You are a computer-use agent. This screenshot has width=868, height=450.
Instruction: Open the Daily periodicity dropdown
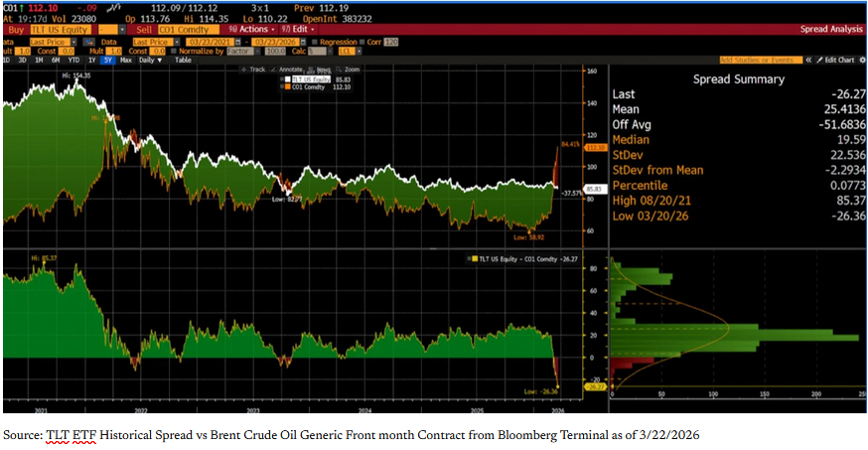coord(151,60)
